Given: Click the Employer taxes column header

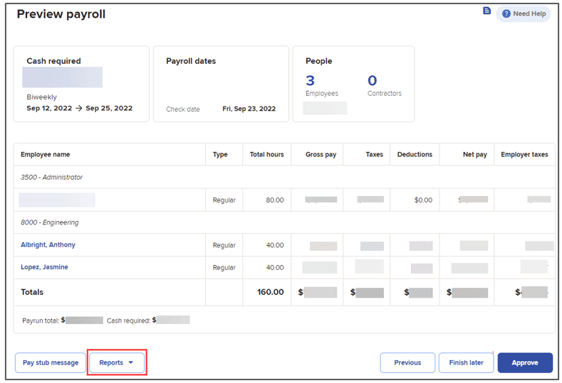Looking at the screenshot, I should 524,154.
